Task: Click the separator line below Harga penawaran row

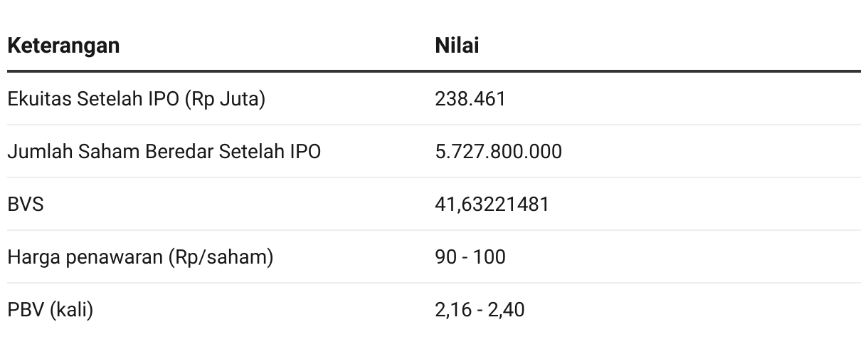Action: (434, 283)
